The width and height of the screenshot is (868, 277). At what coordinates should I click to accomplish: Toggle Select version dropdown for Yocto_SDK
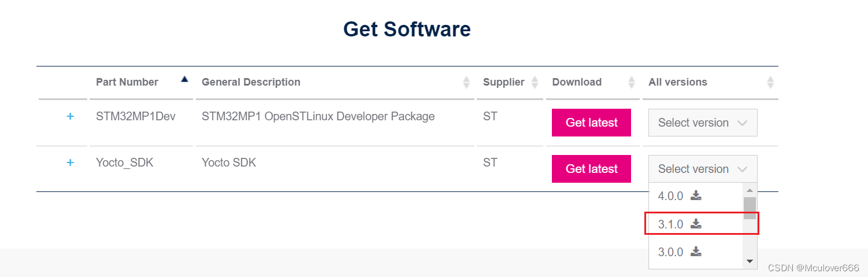pos(703,169)
